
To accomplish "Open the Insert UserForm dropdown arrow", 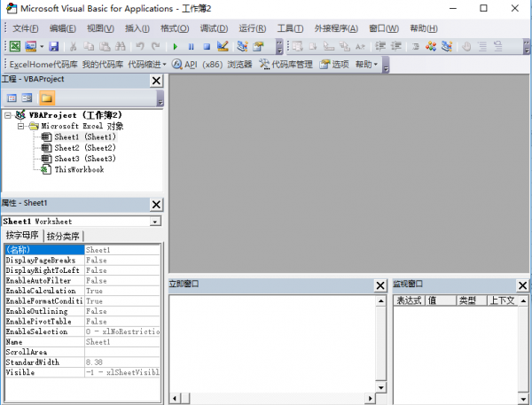I will coord(42,46).
